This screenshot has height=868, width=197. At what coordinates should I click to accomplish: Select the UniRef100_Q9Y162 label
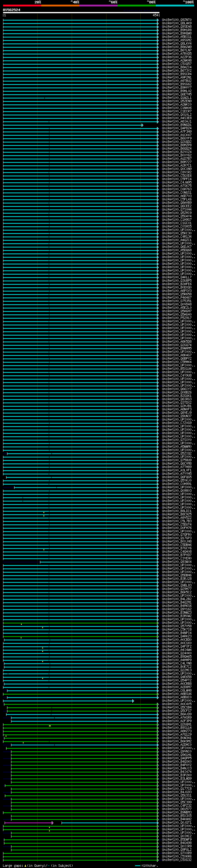point(177,609)
